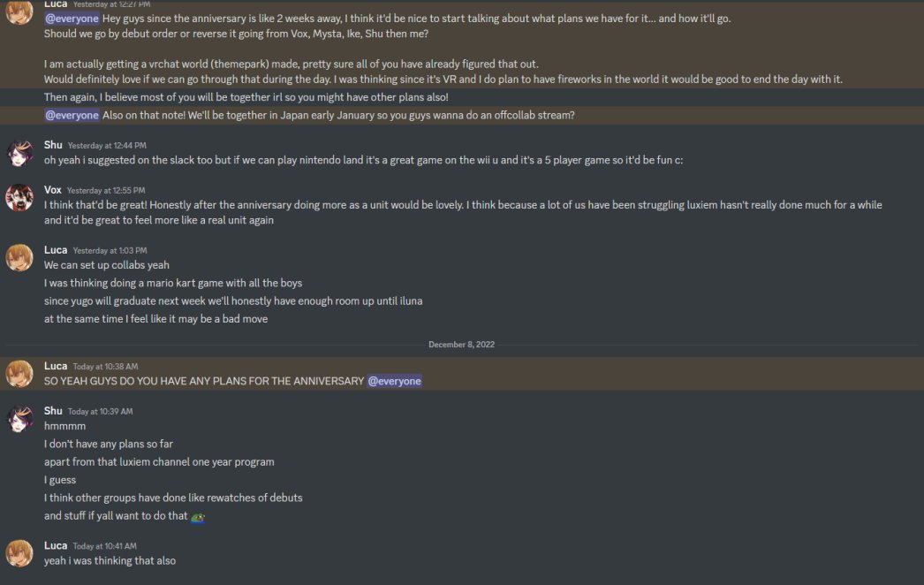
Task: Click the @everyone mention before 'Also on that note'
Action: pyautogui.click(x=72, y=115)
